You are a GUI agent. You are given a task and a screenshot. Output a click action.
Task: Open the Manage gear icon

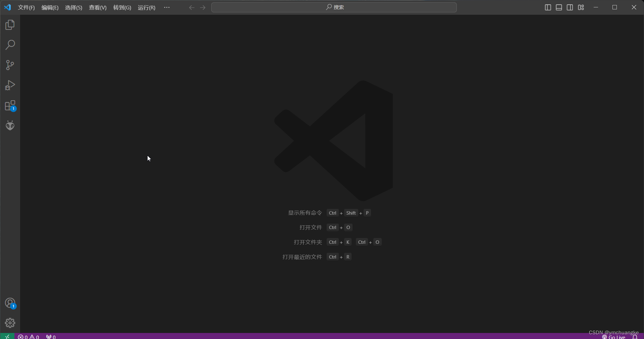coord(10,323)
